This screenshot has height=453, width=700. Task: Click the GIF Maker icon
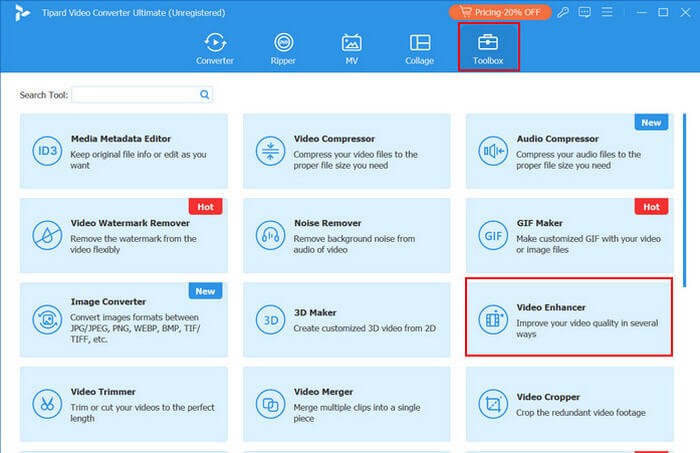493,235
